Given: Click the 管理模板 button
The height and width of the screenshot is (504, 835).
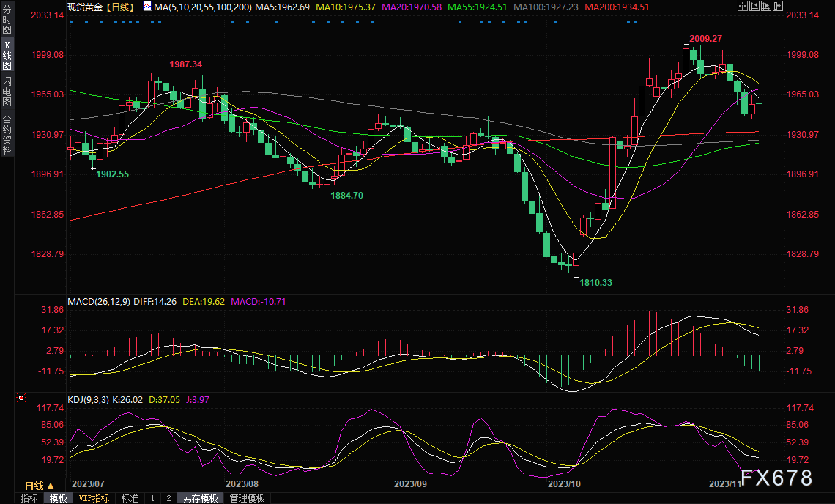Looking at the screenshot, I should (x=247, y=498).
